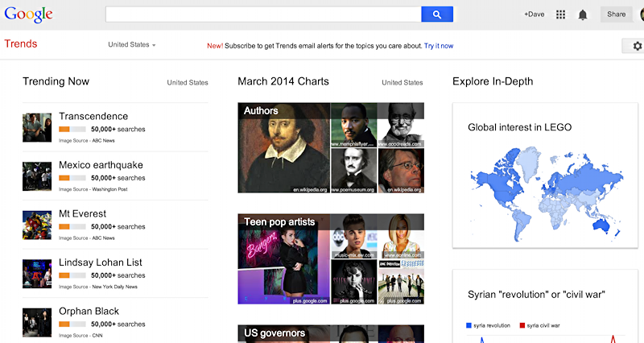
Task: Click the New York Daily News source
Action: (114, 287)
